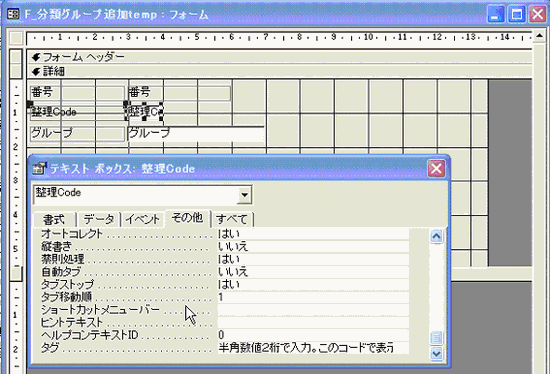The width and height of the screenshot is (550, 374).
Task: Open the イベント tab
Action: tap(142, 220)
